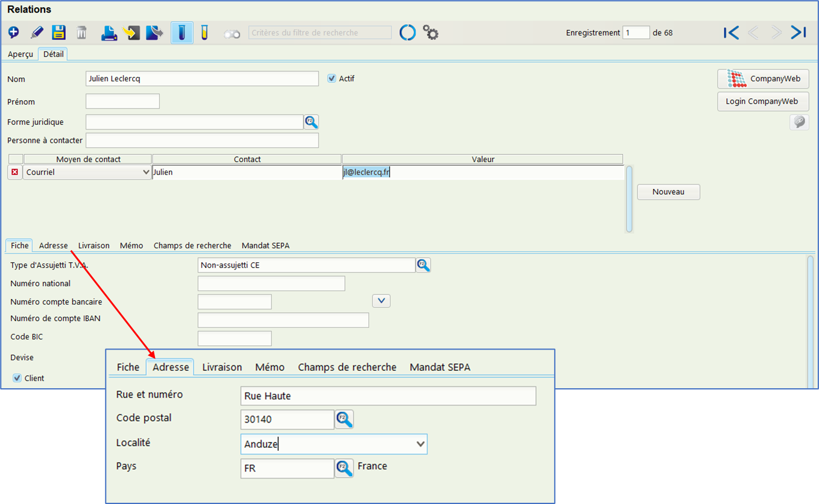
Task: Click the Numéro compte bancaire input field
Action: click(x=235, y=302)
